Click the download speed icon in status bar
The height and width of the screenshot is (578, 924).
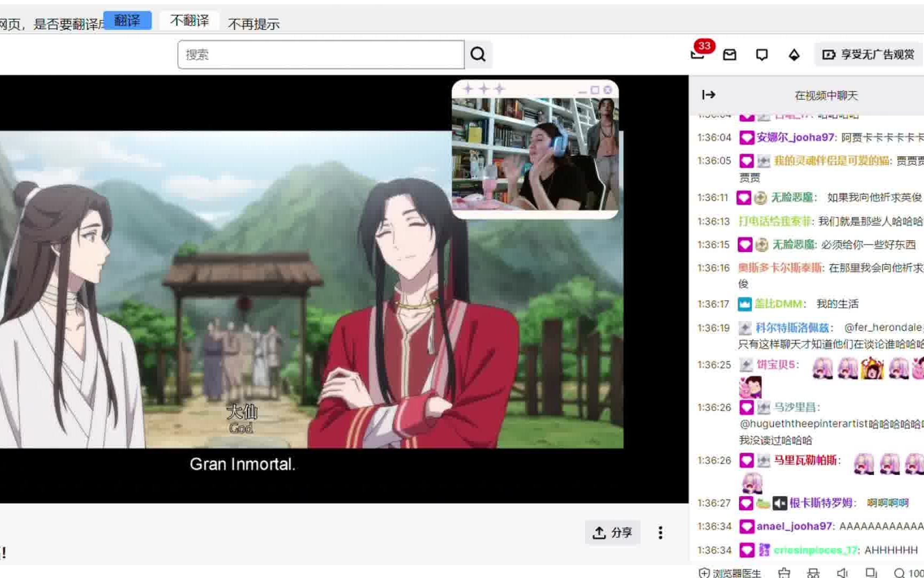coord(813,572)
